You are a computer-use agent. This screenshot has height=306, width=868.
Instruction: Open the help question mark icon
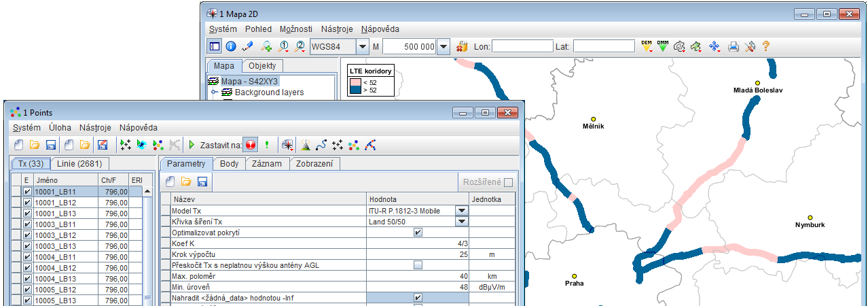click(766, 46)
